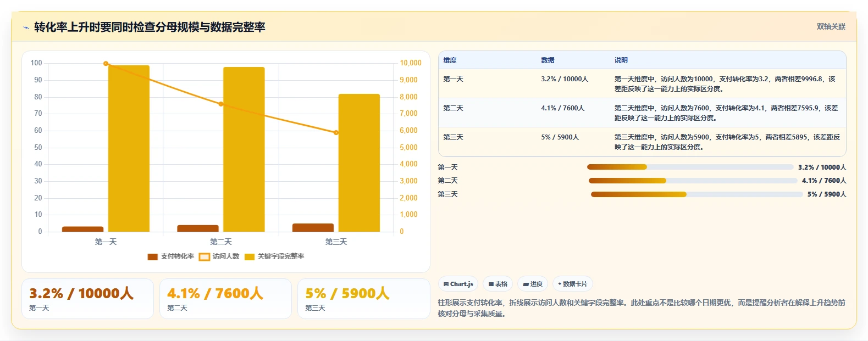Toggle the 访问人数 legend item
This screenshot has height=341, width=868.
click(219, 256)
